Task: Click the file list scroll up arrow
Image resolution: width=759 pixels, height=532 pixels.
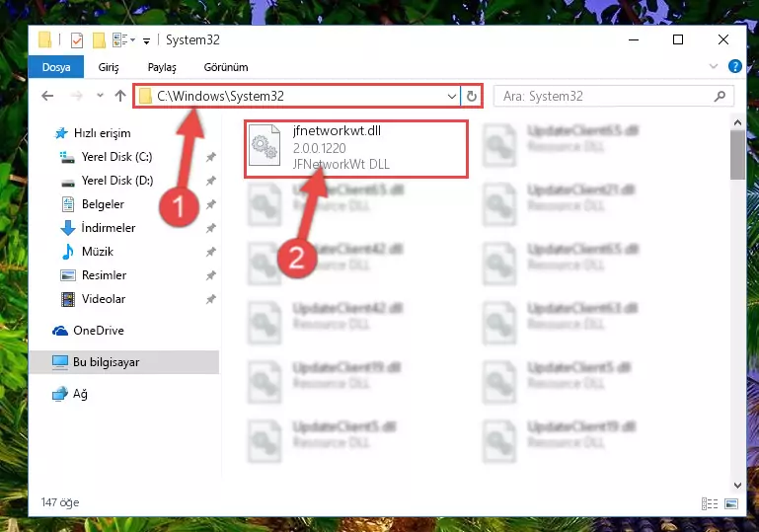Action: 737,123
